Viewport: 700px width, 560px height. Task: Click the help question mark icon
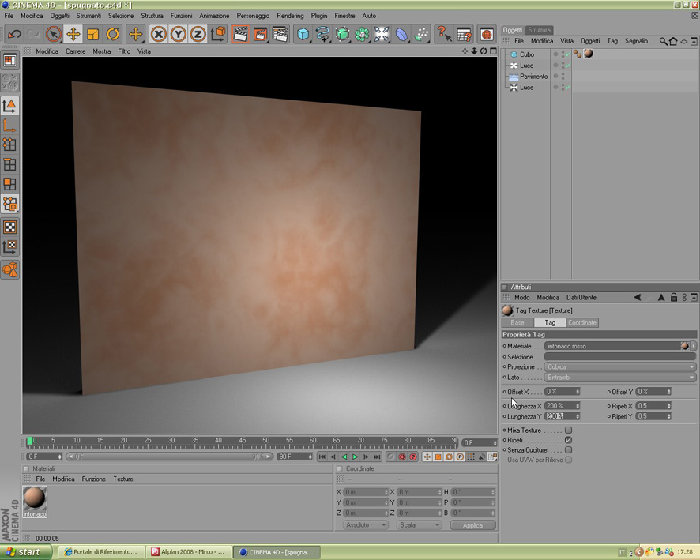pos(443,34)
